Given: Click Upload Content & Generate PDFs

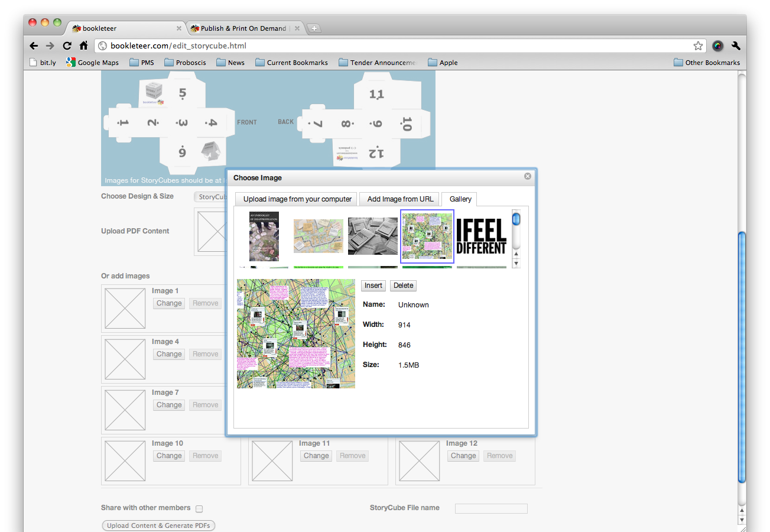Looking at the screenshot, I should pos(158,525).
